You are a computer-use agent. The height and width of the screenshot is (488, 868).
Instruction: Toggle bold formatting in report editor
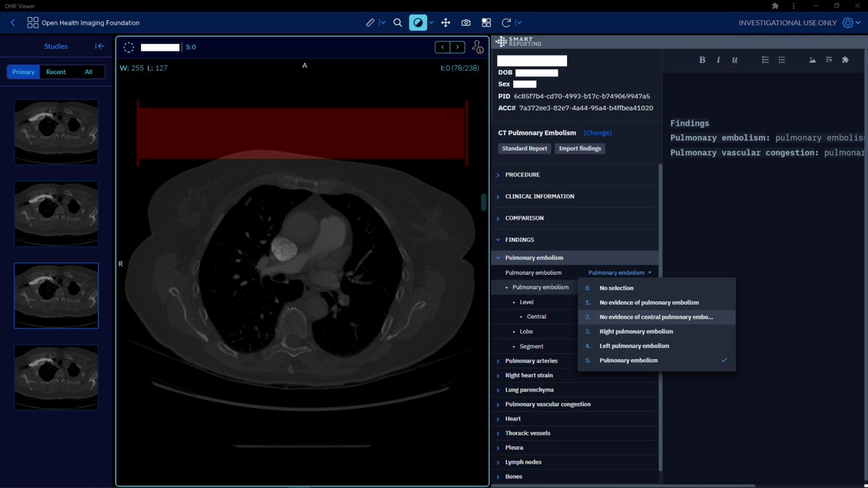[x=702, y=60]
